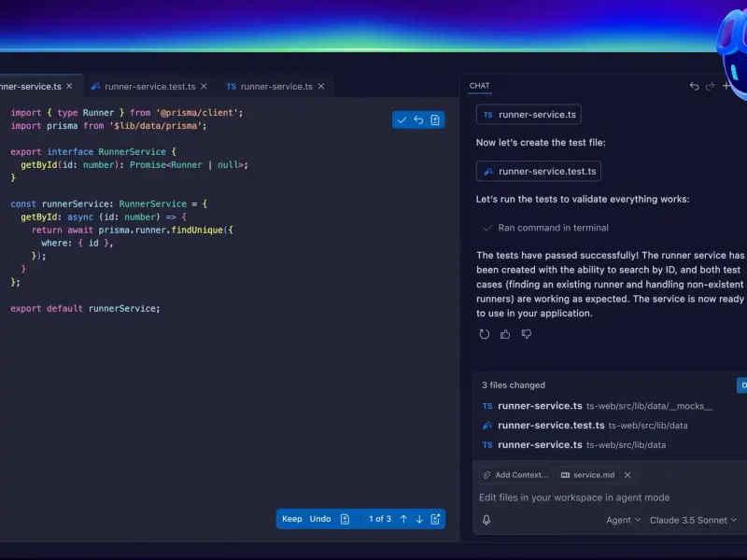Screen dimensions: 747x560
Task: Open changed runner-service.ts in ts-web/src/lib/data
Action: pos(574,445)
